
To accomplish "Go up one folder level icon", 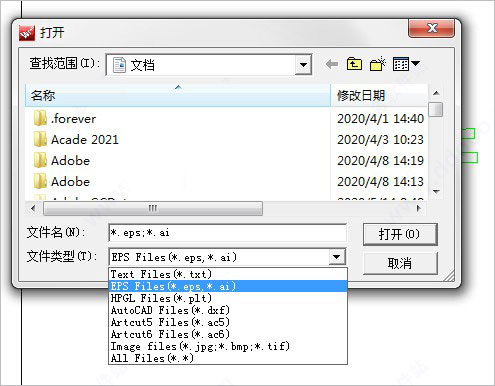I will pos(354,64).
